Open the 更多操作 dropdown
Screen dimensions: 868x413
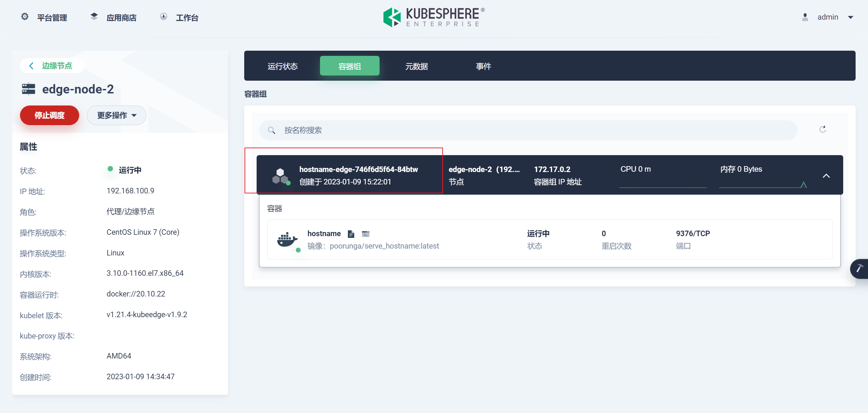point(116,115)
